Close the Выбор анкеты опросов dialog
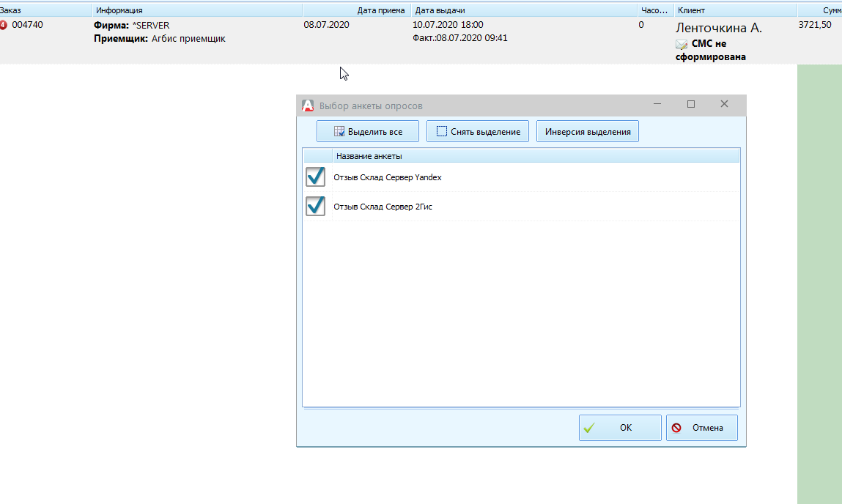Screen dimensions: 842x504 724,105
